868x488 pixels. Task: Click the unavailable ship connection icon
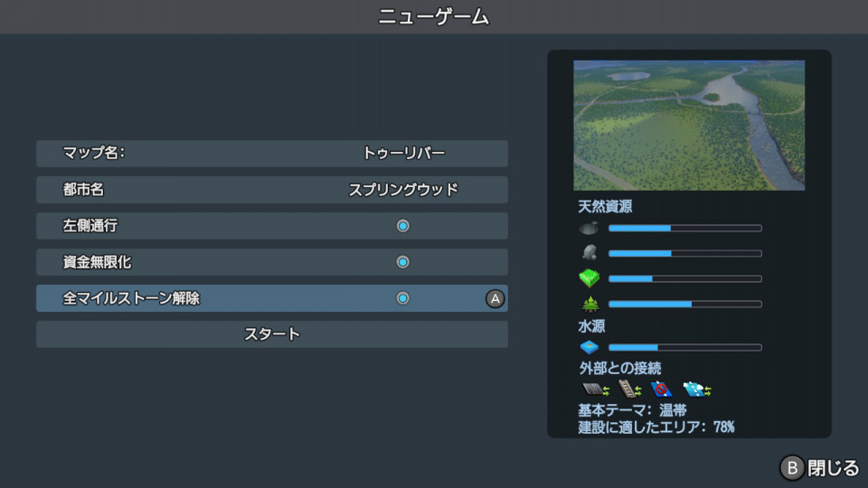[x=661, y=389]
